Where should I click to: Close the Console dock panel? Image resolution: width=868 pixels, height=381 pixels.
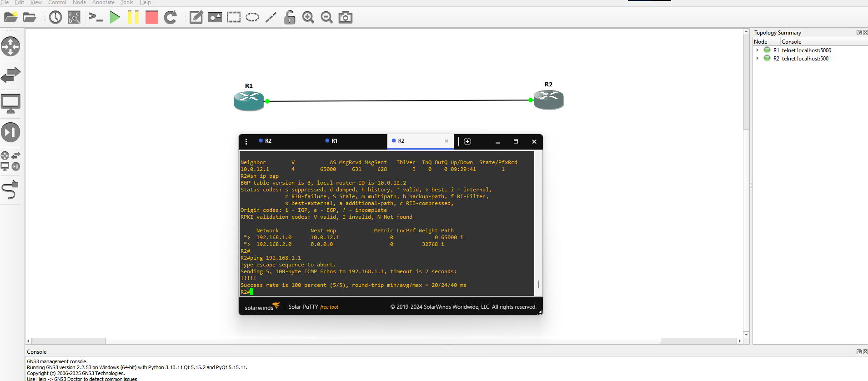pyautogui.click(x=865, y=352)
